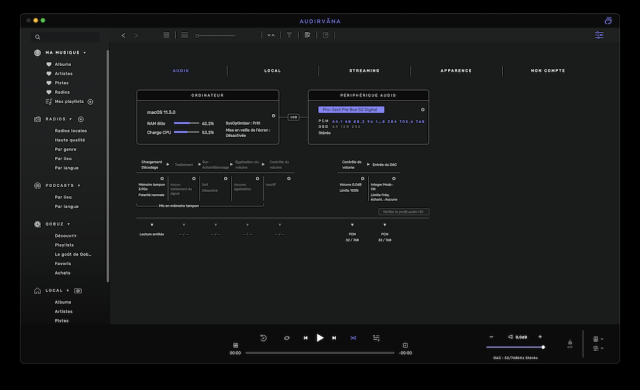Toggle the volume lock icon

click(570, 343)
